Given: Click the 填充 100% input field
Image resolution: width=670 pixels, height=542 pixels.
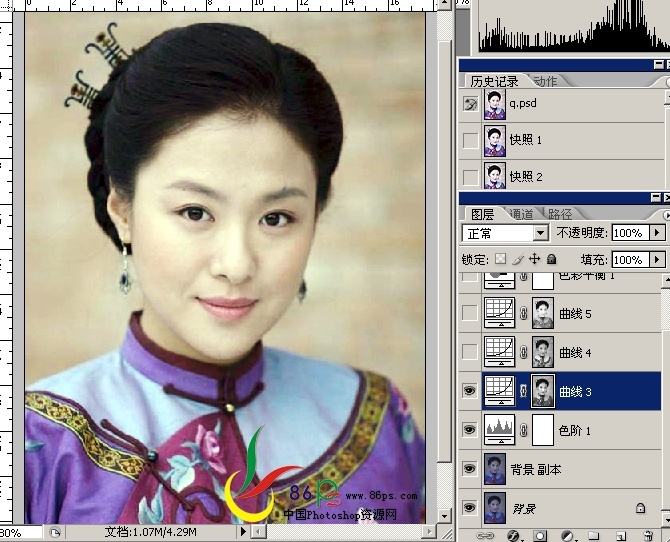Looking at the screenshot, I should [x=630, y=259].
